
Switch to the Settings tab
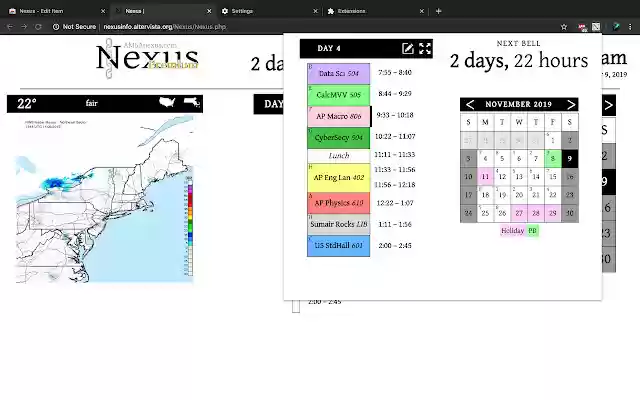(269, 11)
